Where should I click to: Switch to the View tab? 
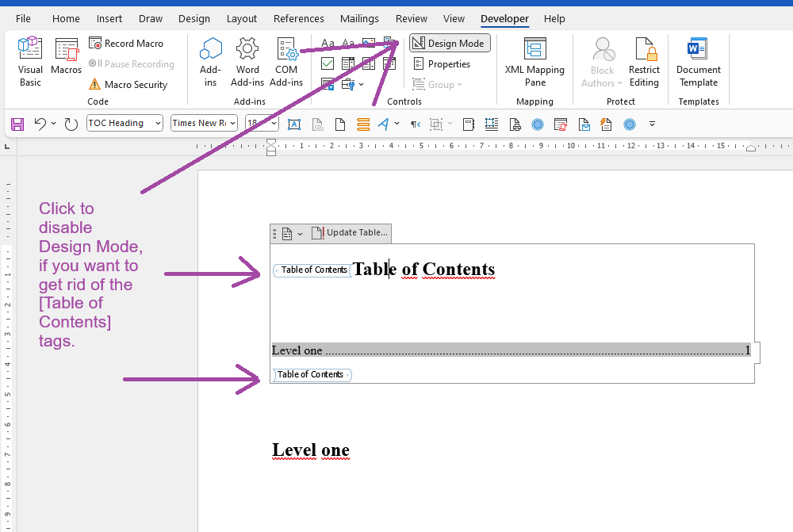[454, 19]
